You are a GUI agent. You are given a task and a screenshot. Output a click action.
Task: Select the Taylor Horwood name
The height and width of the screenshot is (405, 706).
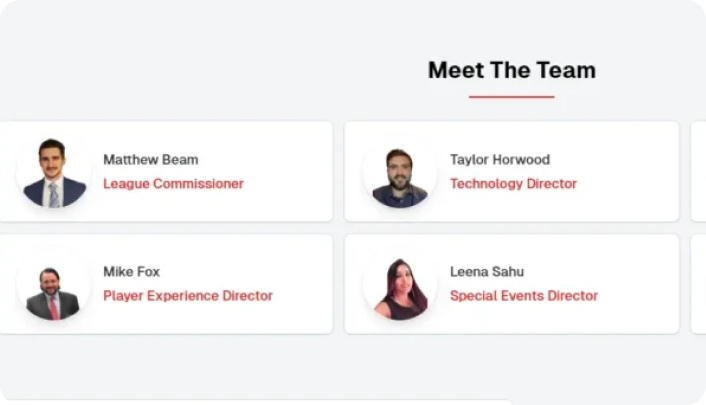[x=499, y=159]
